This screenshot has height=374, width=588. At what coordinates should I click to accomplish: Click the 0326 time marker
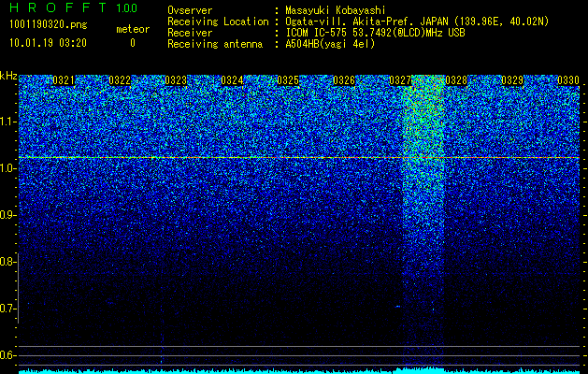[x=344, y=80]
